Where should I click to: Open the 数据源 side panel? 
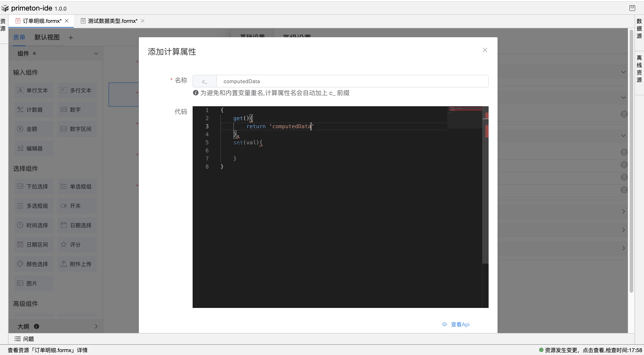pyautogui.click(x=639, y=29)
